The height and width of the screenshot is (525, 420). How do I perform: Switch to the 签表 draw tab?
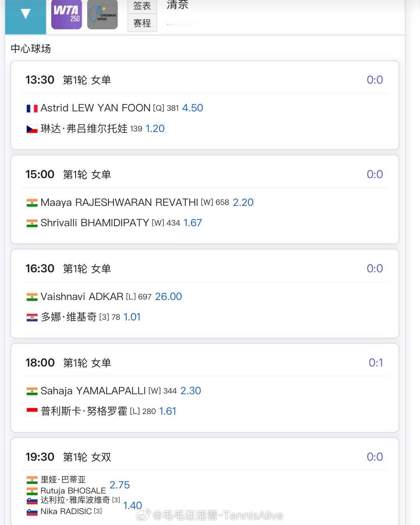pos(142,6)
